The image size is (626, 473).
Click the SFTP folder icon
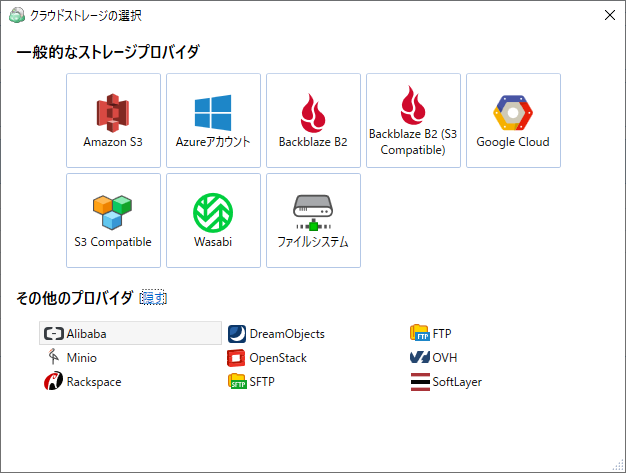point(237,382)
